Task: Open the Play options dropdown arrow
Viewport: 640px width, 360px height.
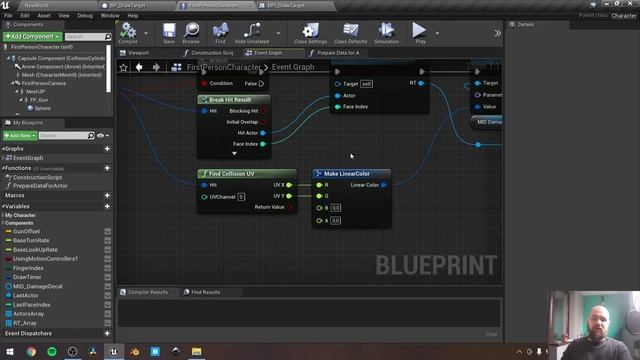Action: tap(437, 33)
